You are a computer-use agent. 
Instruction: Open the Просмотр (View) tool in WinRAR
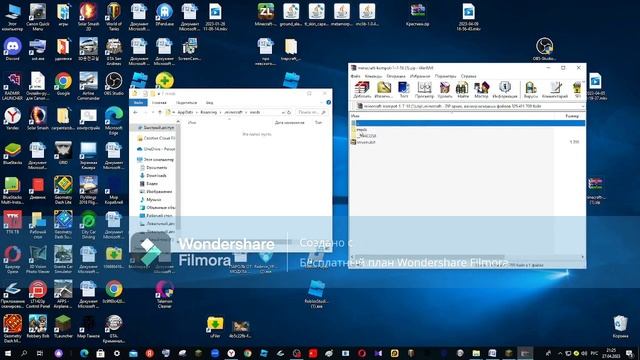click(x=424, y=90)
